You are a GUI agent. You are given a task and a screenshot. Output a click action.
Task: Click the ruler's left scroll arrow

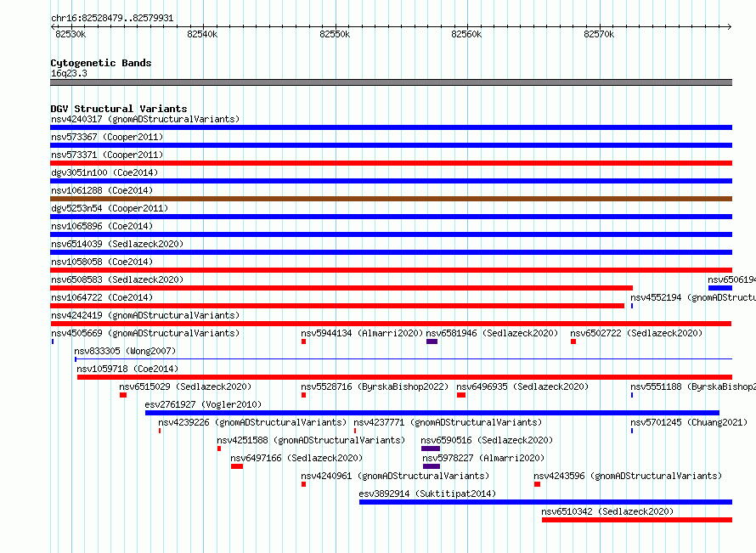tap(53, 27)
